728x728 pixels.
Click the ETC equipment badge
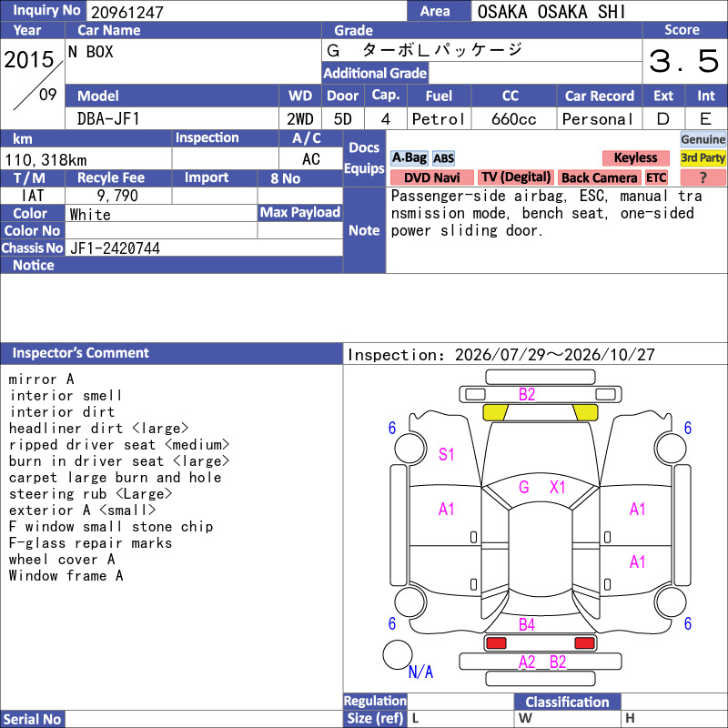tap(656, 177)
